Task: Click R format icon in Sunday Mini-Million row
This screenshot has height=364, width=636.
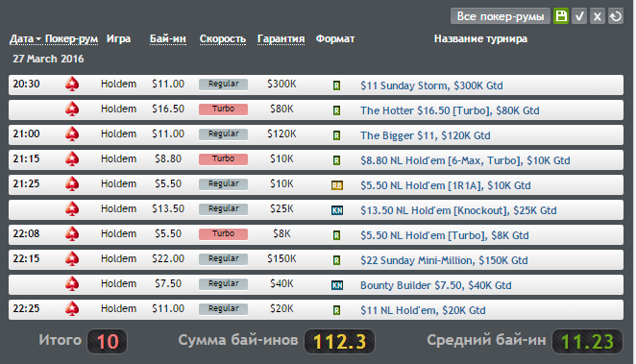Action: click(336, 260)
